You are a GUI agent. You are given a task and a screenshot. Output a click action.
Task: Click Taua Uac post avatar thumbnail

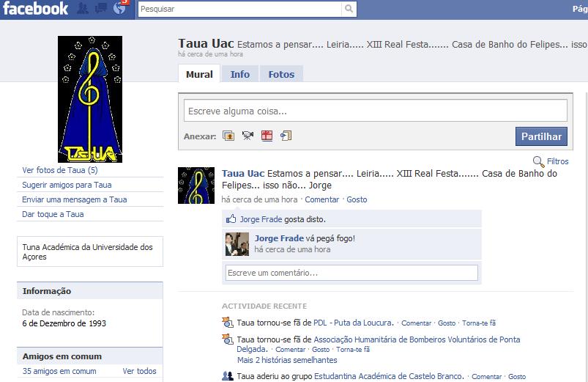point(196,186)
